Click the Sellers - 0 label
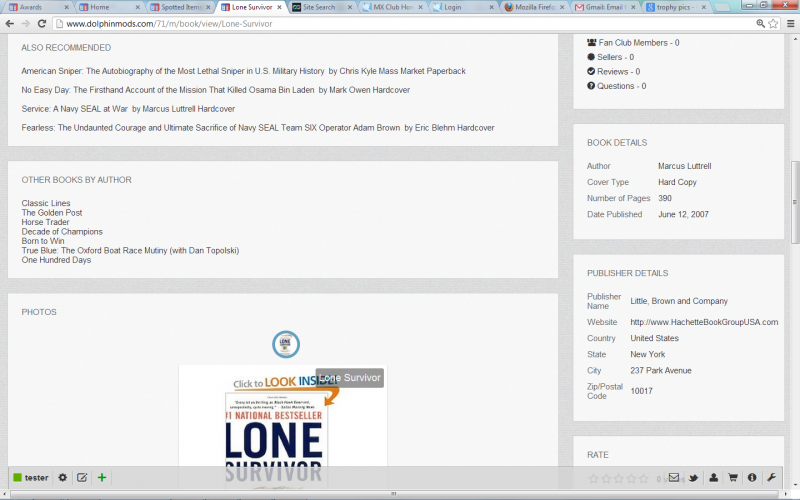 (615, 57)
